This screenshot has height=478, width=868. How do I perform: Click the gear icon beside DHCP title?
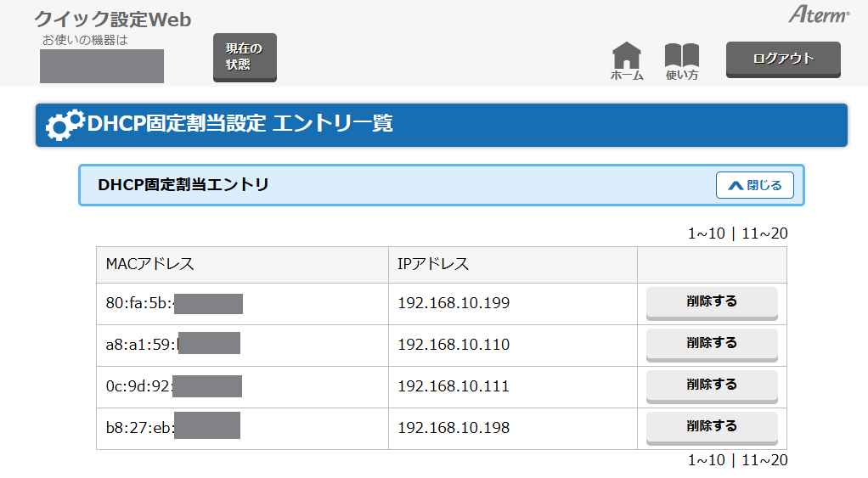click(65, 125)
